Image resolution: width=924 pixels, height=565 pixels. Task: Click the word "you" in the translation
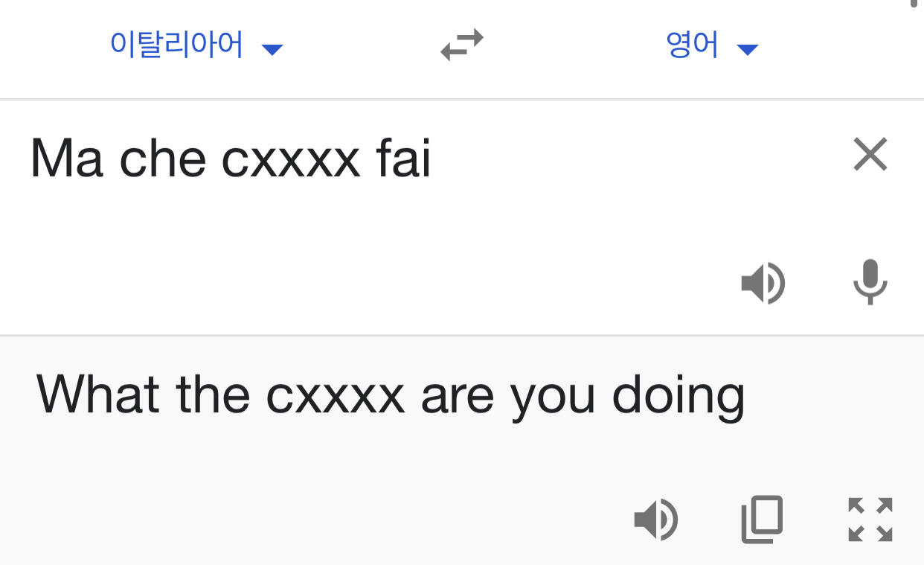click(x=553, y=394)
